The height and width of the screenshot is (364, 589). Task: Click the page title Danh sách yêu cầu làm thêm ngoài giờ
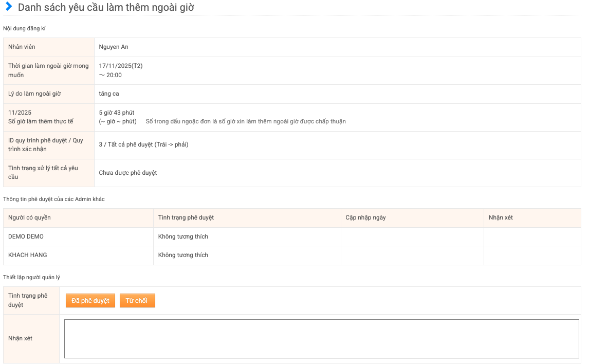pyautogui.click(x=106, y=8)
